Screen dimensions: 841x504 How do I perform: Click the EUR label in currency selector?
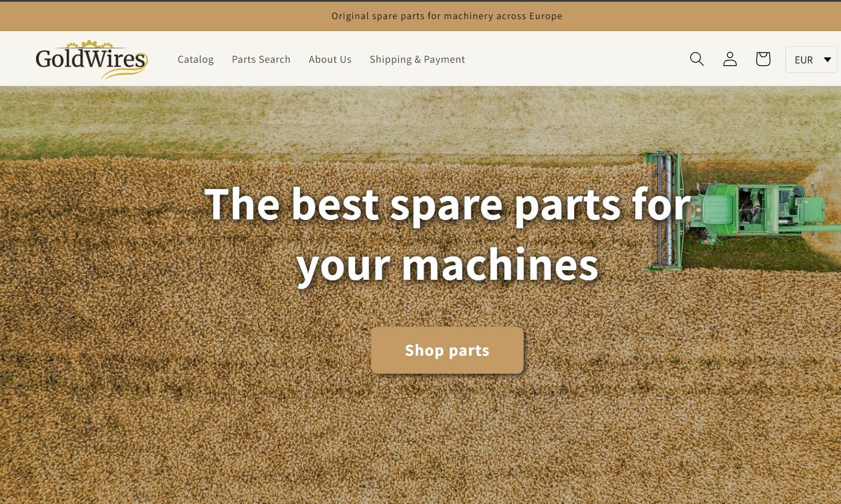tap(803, 60)
